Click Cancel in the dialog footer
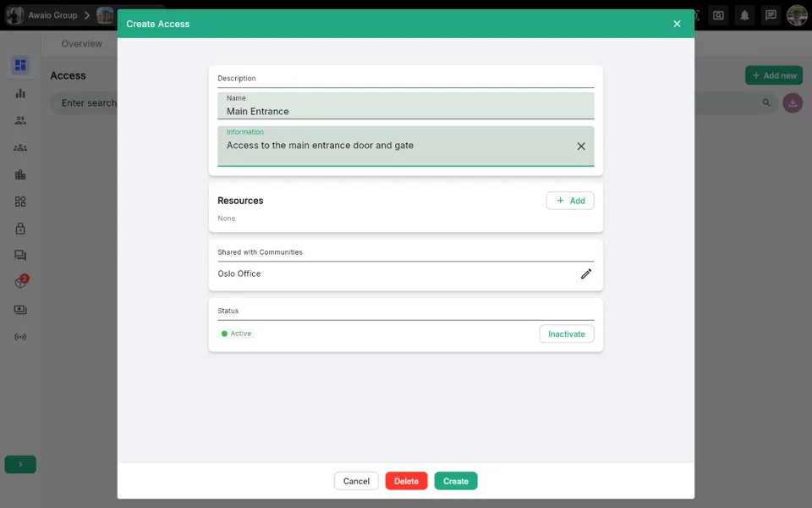 [x=356, y=481]
